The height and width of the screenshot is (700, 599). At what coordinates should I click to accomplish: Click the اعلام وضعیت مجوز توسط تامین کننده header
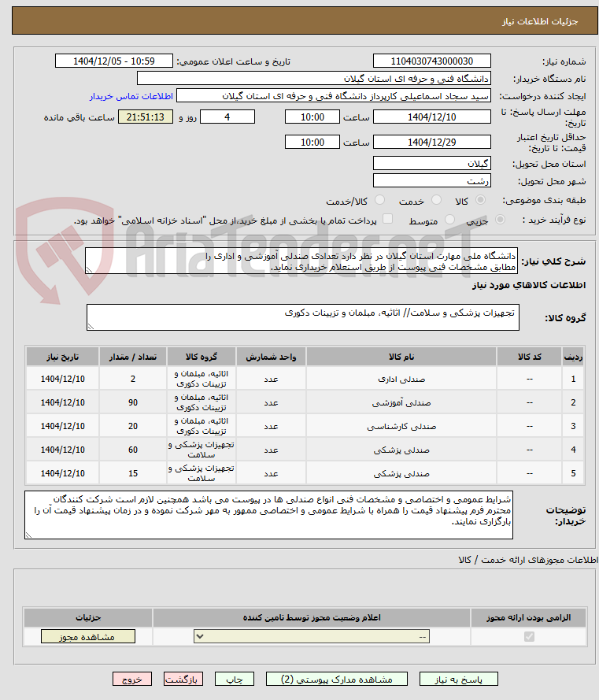312,618
